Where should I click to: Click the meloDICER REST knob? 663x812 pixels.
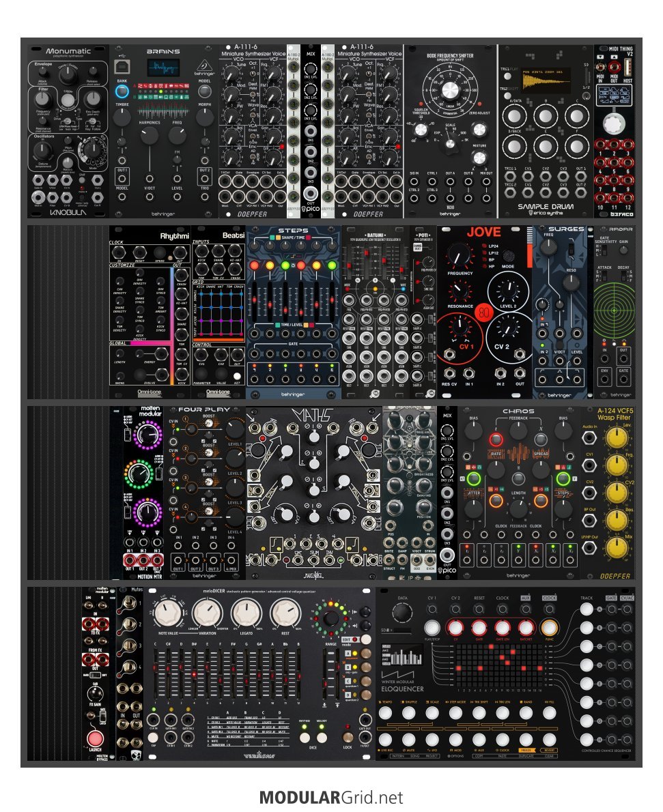(x=285, y=613)
